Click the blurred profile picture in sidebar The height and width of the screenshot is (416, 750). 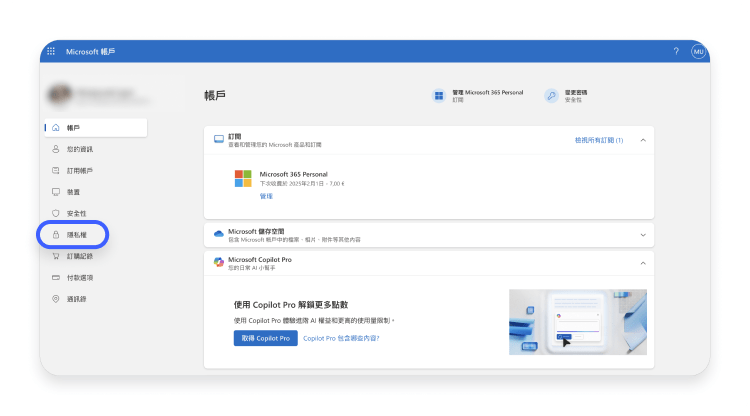tap(60, 94)
